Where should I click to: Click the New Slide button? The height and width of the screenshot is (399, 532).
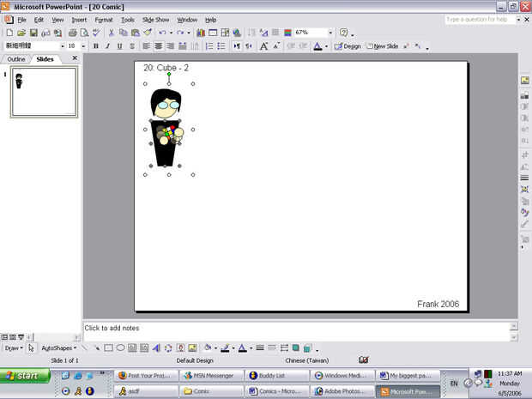point(383,46)
